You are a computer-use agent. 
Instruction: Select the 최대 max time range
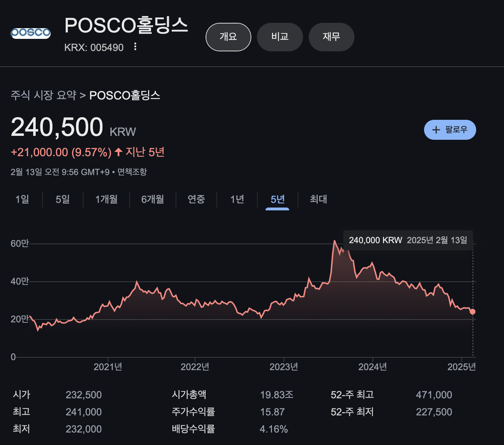pos(318,199)
